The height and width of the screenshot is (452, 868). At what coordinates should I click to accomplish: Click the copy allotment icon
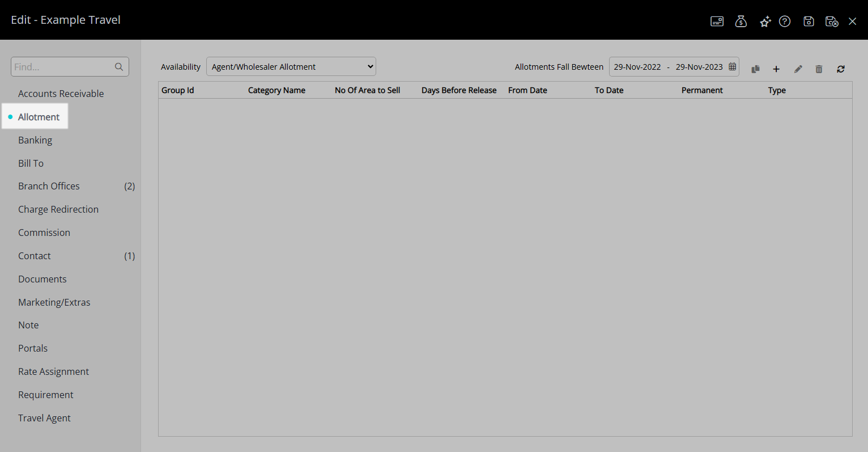click(755, 69)
